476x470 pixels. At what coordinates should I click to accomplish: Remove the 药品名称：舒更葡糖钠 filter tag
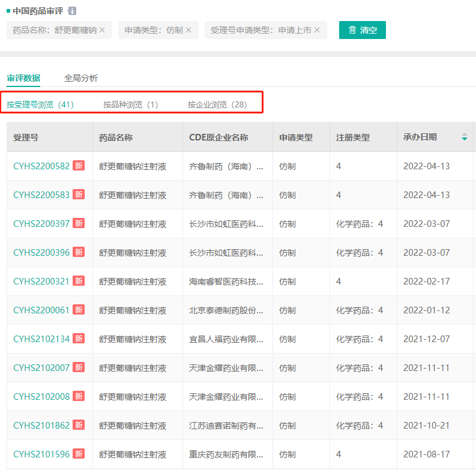point(102,30)
